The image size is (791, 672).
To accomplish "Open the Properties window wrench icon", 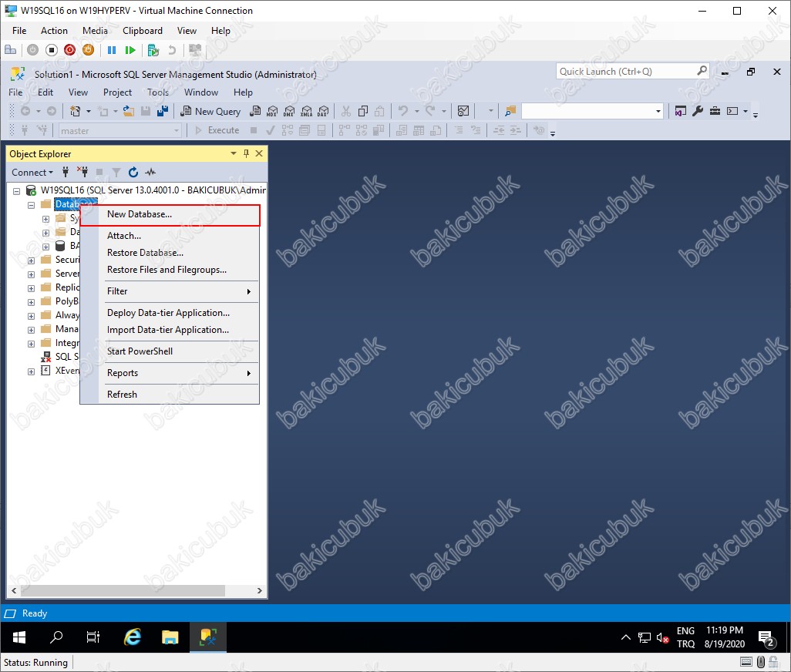I will pos(698,111).
